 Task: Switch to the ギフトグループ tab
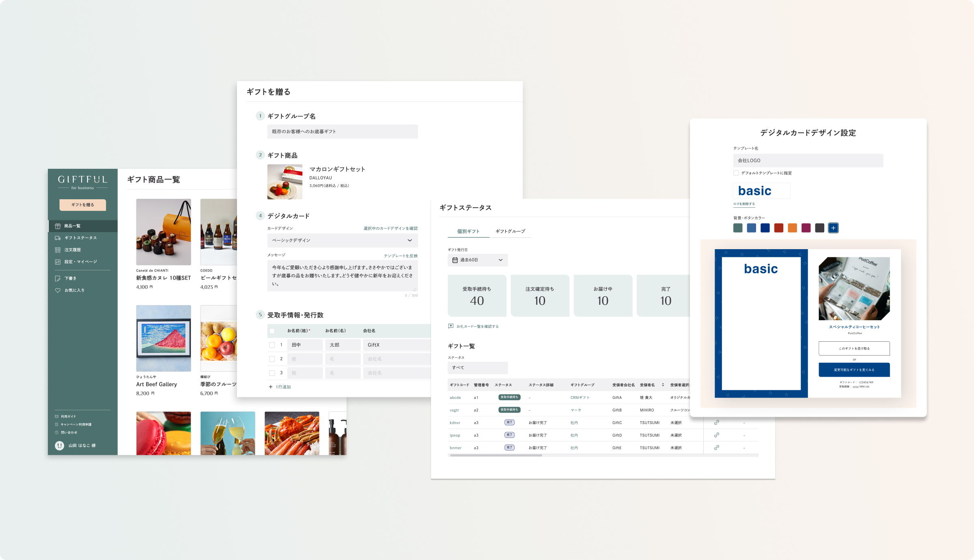(x=510, y=231)
